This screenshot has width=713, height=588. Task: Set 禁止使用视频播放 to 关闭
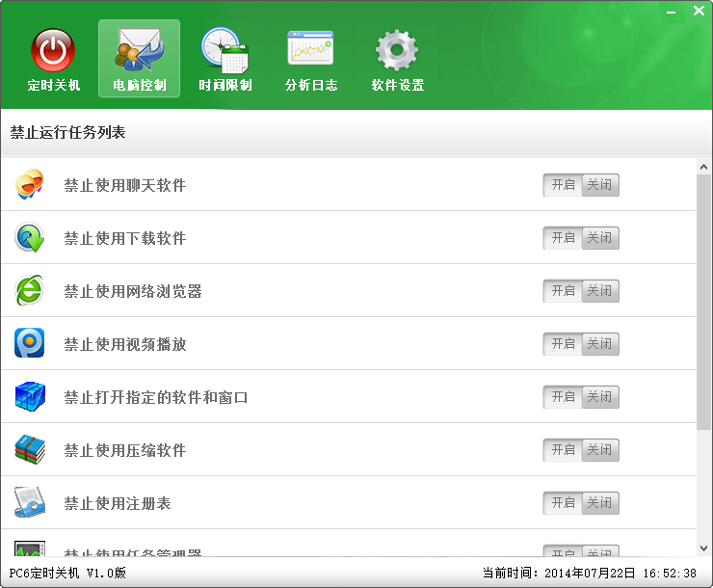click(x=600, y=344)
